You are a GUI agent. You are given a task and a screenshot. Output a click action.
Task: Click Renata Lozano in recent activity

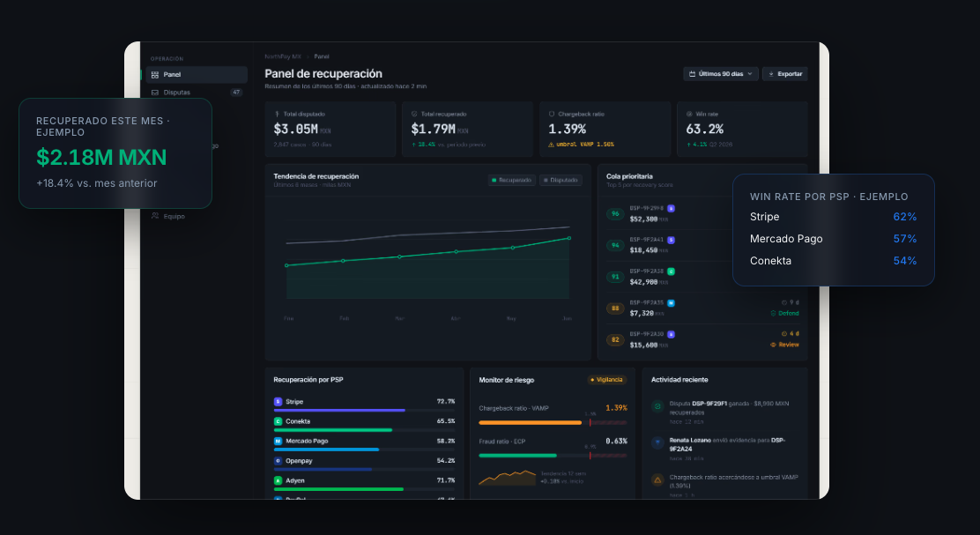coord(690,441)
